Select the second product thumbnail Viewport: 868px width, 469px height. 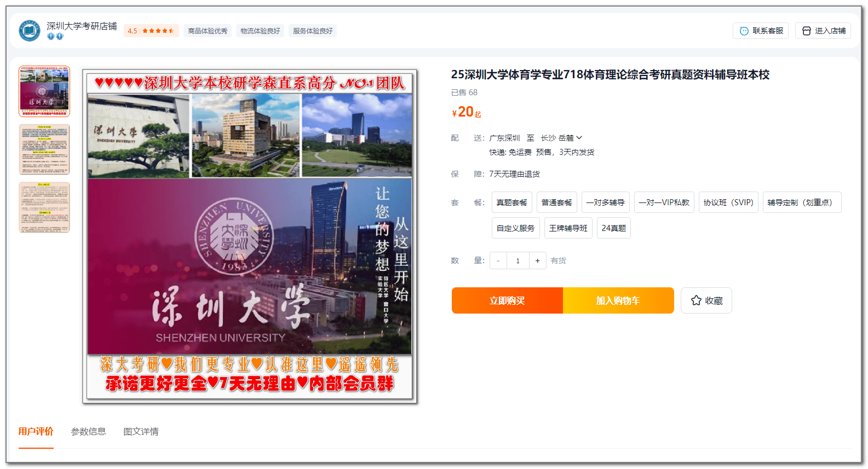(x=44, y=149)
